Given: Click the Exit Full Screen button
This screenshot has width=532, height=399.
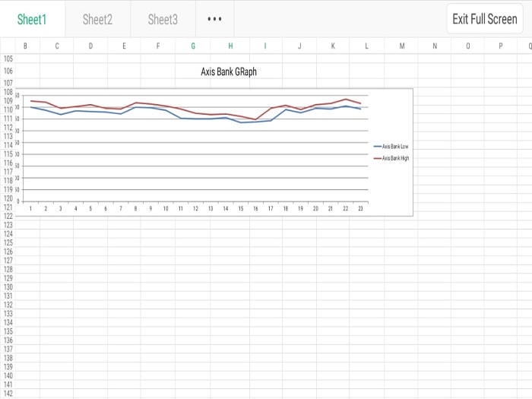Looking at the screenshot, I should click(485, 19).
